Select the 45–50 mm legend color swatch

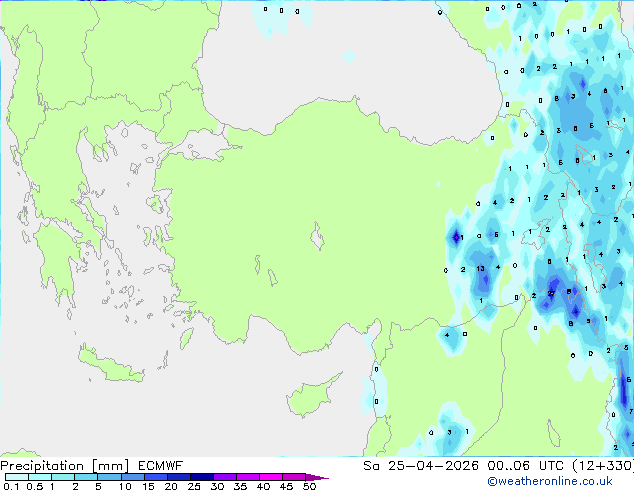pos(294,477)
